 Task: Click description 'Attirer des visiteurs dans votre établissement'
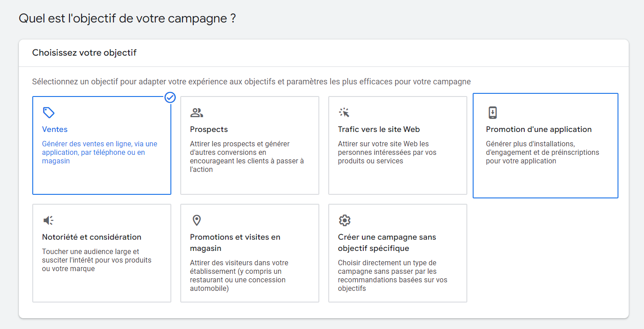(239, 276)
